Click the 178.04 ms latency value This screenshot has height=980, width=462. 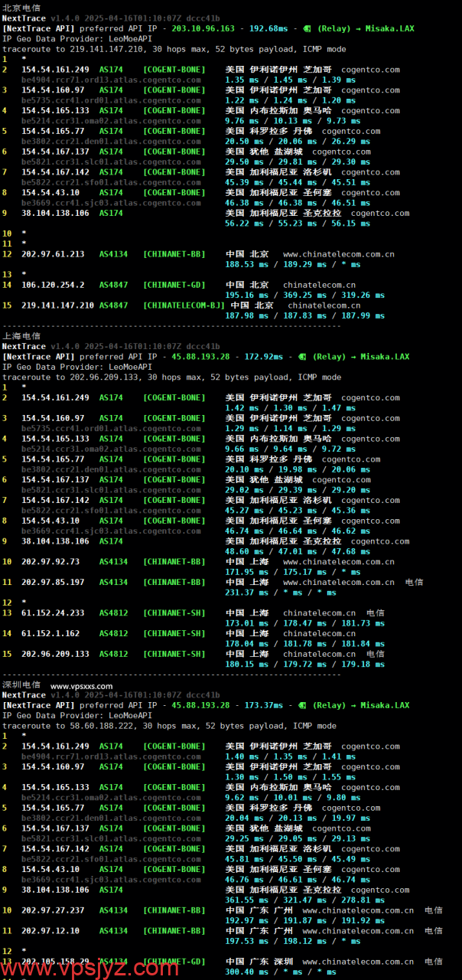[x=246, y=644]
